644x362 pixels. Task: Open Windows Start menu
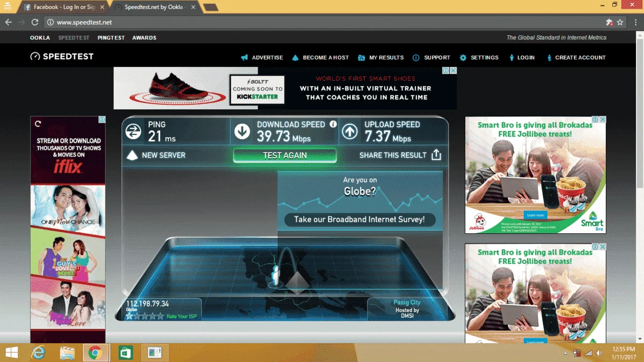[11, 352]
